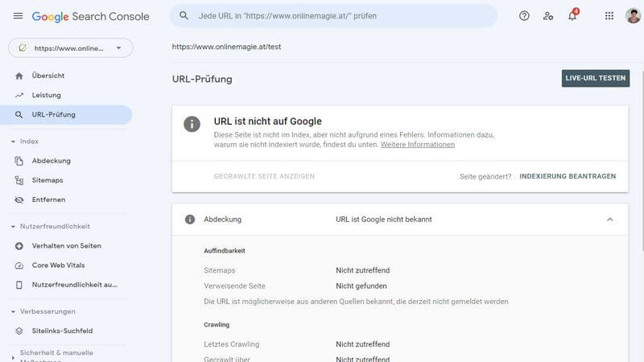Image resolution: width=644 pixels, height=362 pixels.
Task: Open the notifications bell icon
Action: click(572, 16)
